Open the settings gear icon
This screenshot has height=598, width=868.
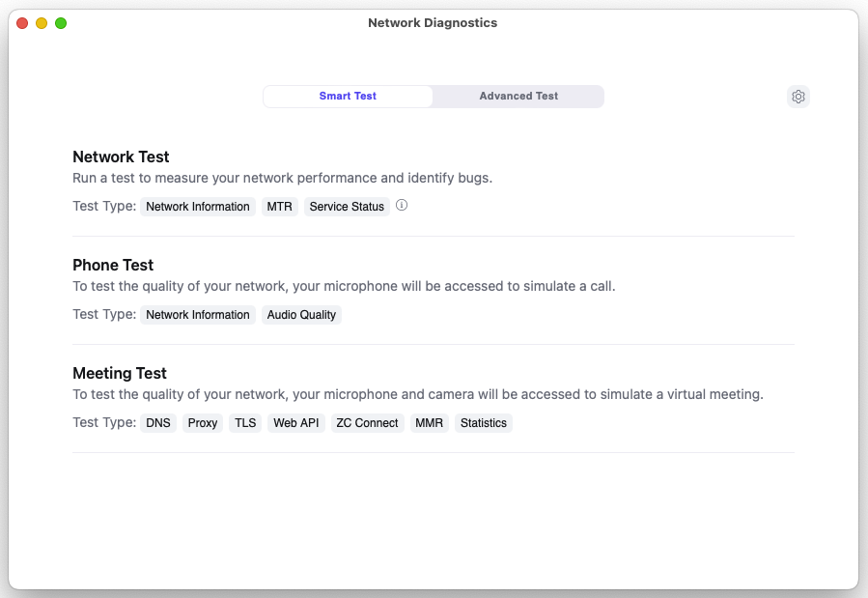(x=798, y=97)
